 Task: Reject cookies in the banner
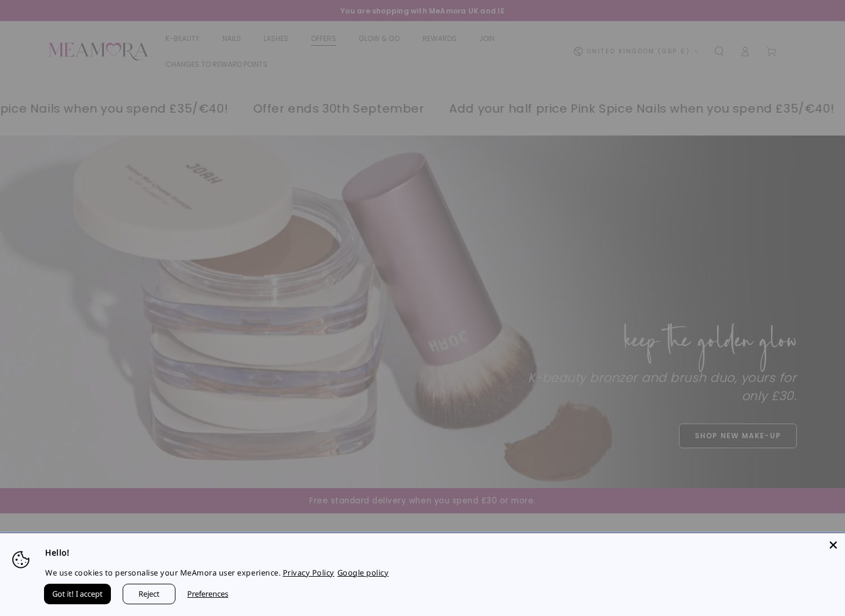pyautogui.click(x=149, y=594)
